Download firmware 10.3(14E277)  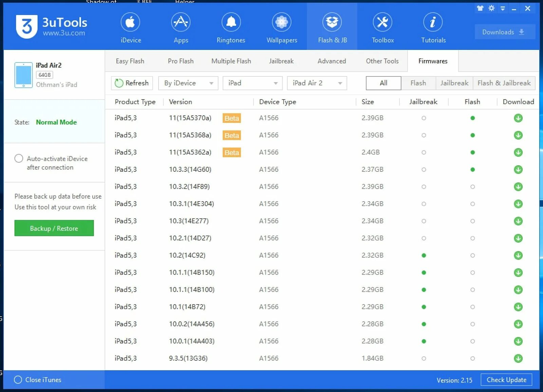518,221
